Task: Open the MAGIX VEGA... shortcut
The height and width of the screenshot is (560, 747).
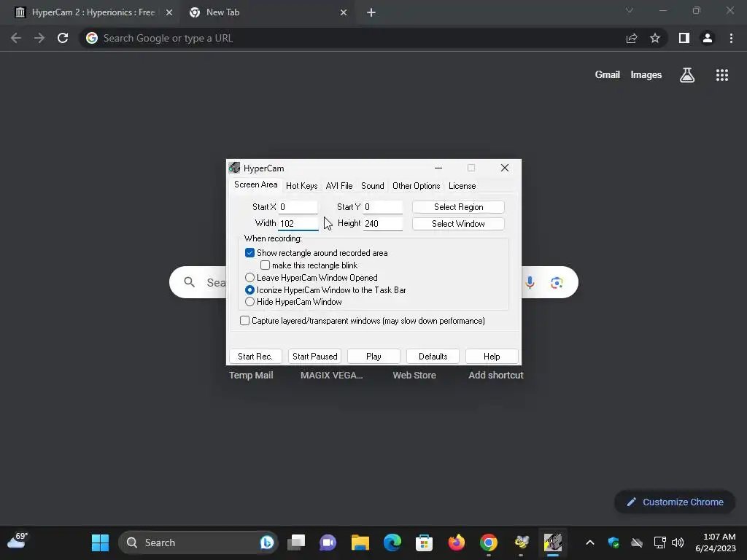Action: pyautogui.click(x=332, y=376)
